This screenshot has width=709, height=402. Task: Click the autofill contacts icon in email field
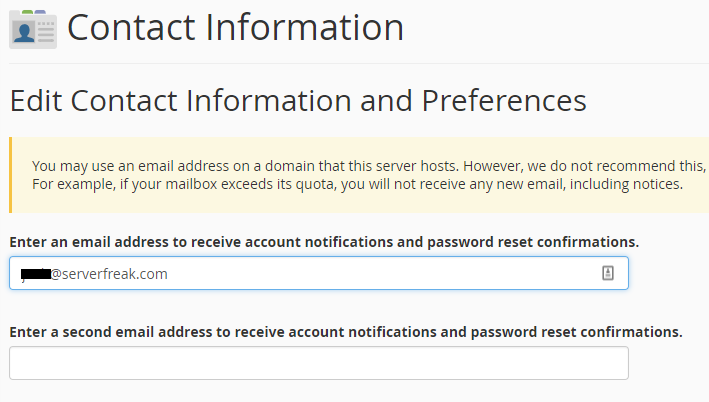click(x=608, y=273)
